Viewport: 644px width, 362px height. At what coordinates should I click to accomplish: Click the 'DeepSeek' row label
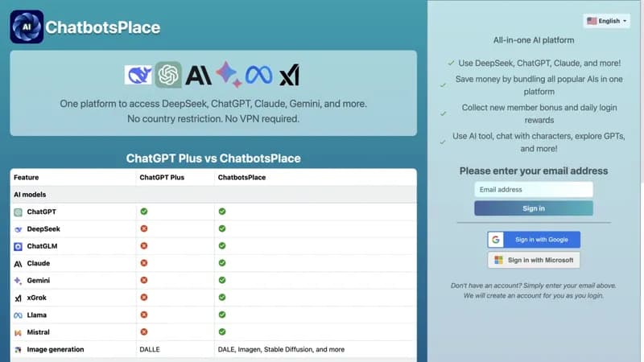point(43,229)
